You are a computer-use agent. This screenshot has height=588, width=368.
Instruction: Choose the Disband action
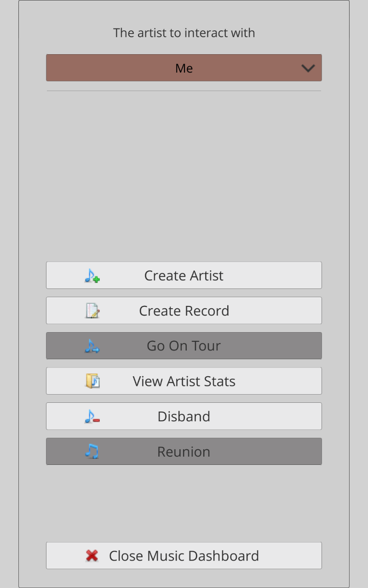pyautogui.click(x=184, y=417)
